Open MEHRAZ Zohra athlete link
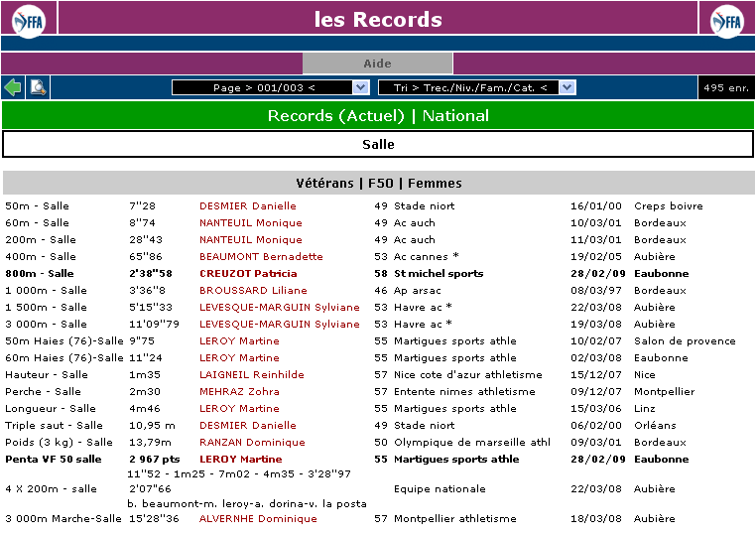 click(240, 392)
